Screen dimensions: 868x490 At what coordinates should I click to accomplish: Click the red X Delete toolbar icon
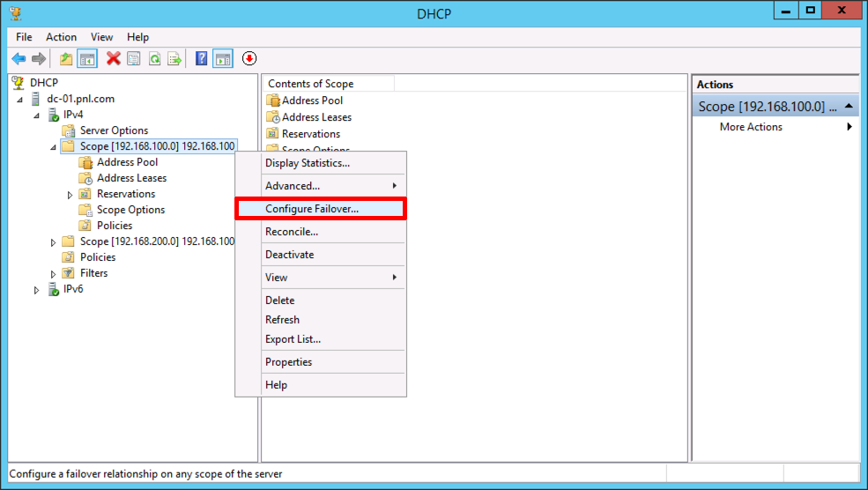click(x=114, y=59)
